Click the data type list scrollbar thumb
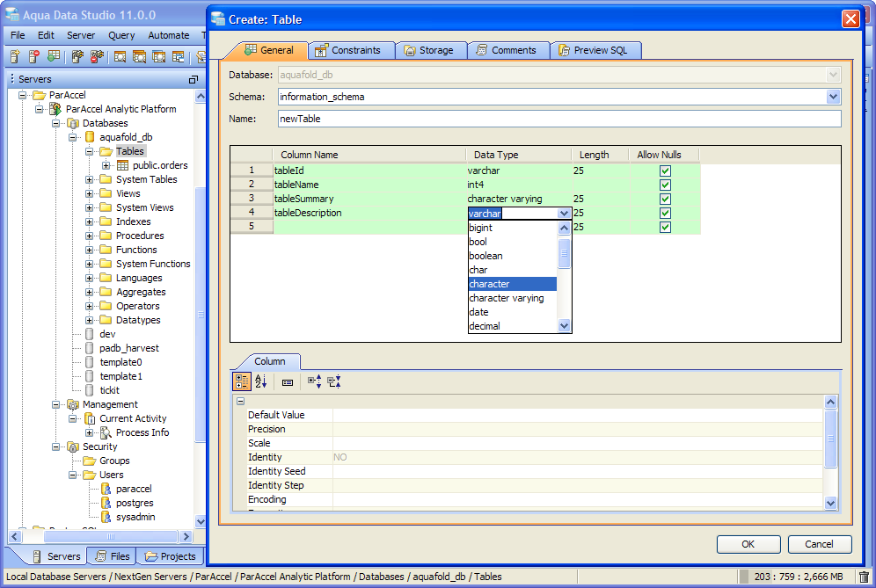The image size is (876, 588). [564, 253]
